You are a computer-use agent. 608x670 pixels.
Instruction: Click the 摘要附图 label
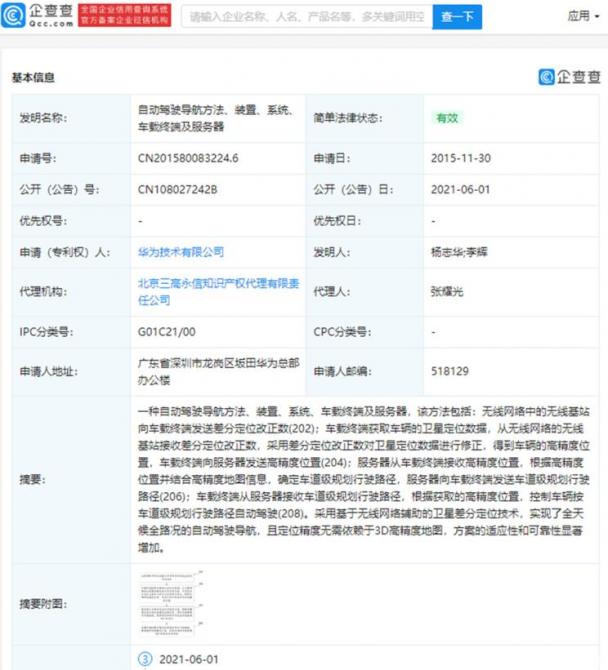tap(43, 604)
